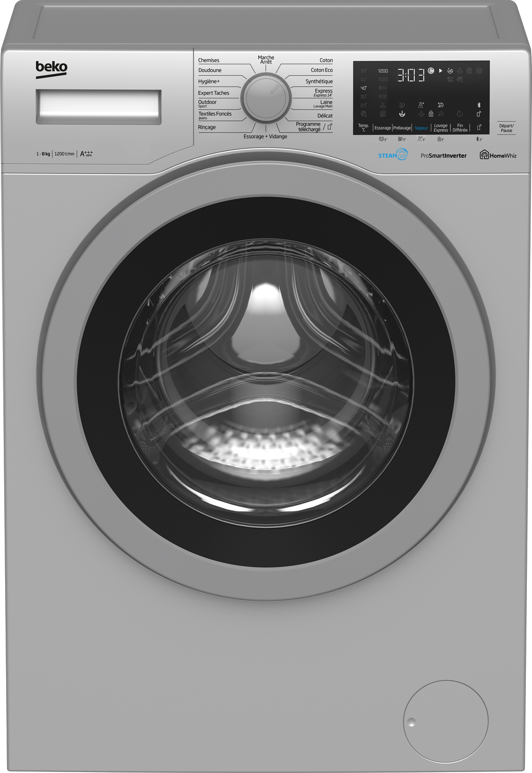Tap the play arrow indicator
Viewport: 532px width, 773px height.
click(440, 71)
